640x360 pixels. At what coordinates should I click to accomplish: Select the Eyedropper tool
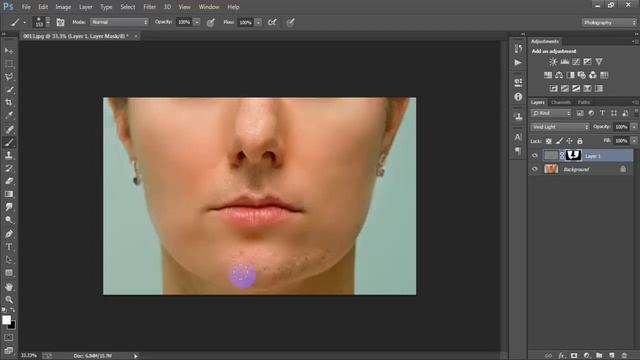[x=9, y=115]
